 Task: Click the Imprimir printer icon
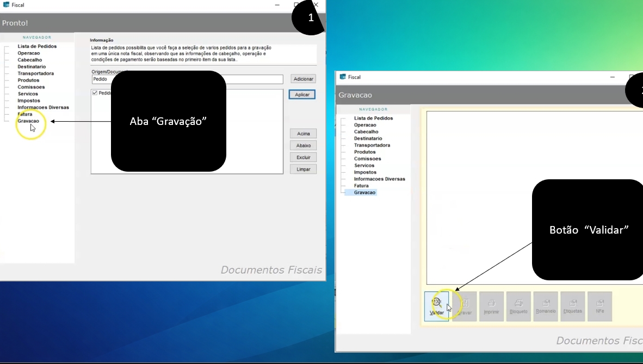[491, 306]
